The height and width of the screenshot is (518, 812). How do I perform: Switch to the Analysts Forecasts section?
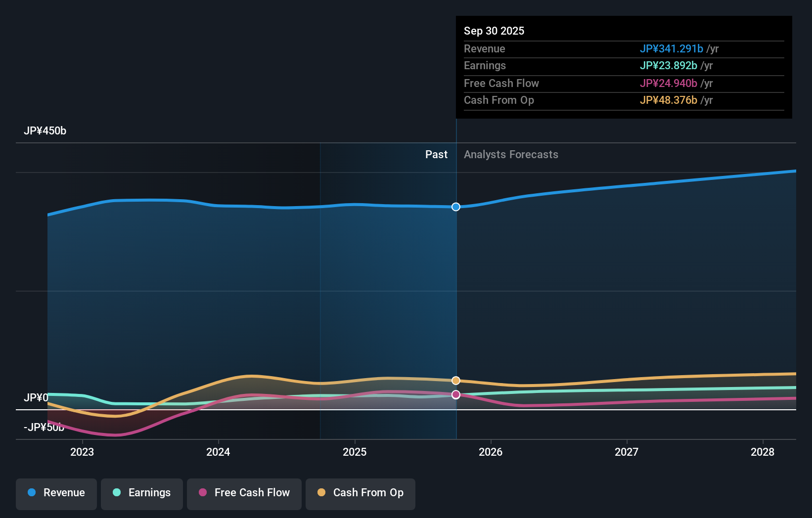[x=511, y=154]
